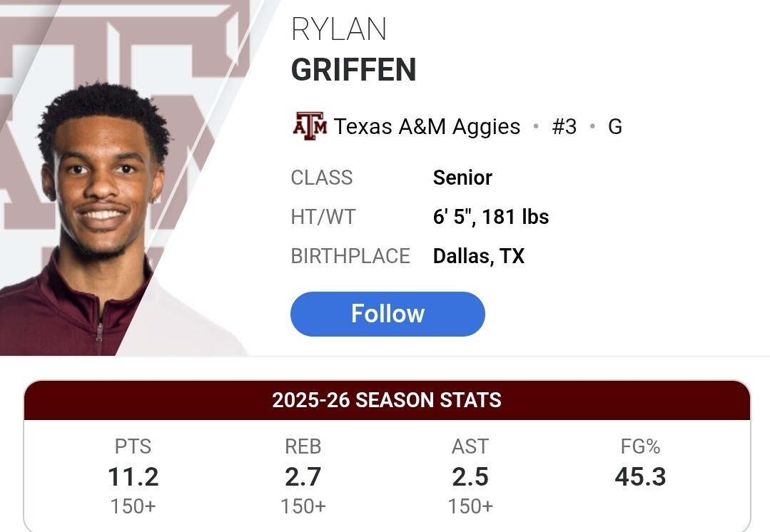Select the REB stat label

pyautogui.click(x=303, y=446)
